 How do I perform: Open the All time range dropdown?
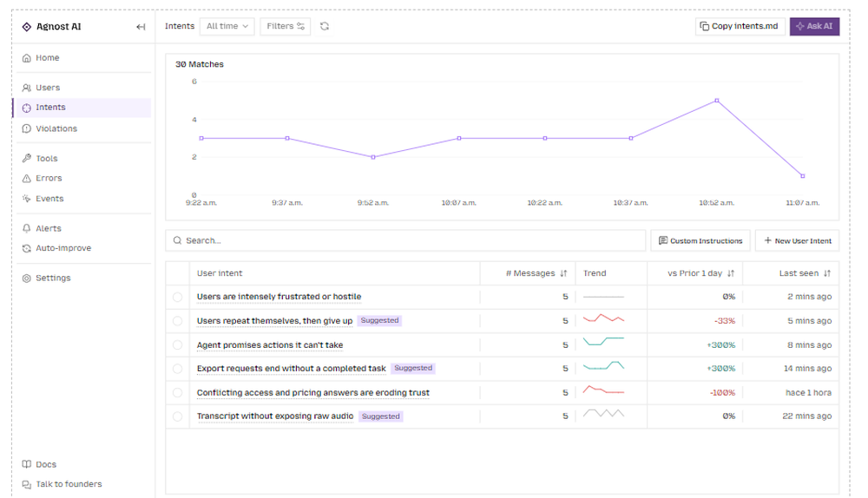[227, 26]
